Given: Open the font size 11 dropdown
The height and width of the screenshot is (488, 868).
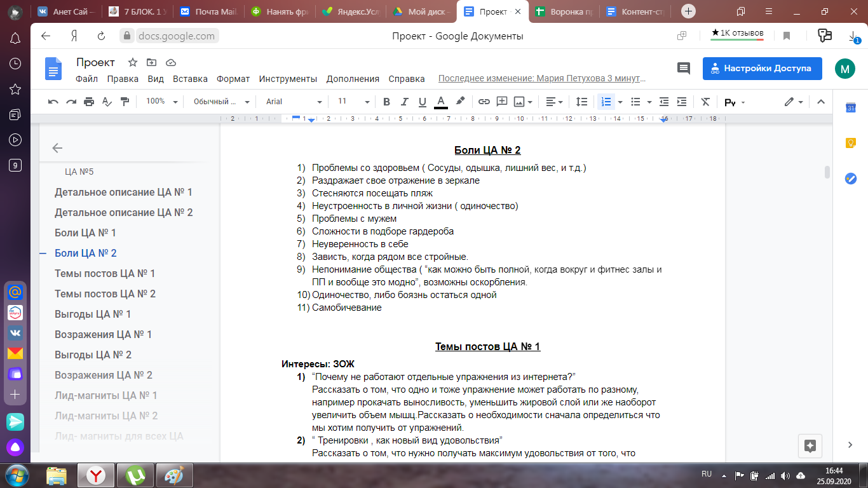Looking at the screenshot, I should click(x=353, y=102).
